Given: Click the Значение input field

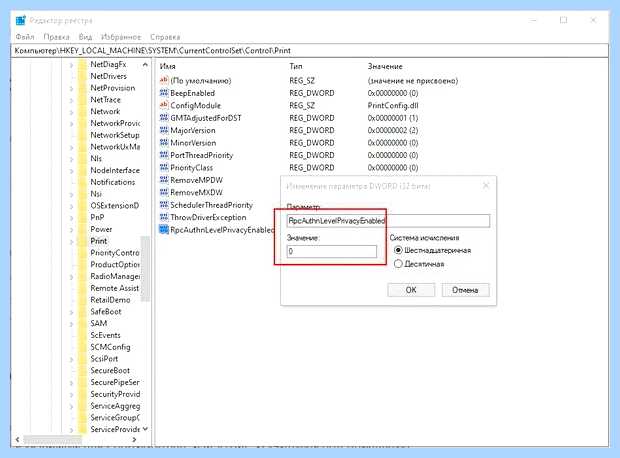Looking at the screenshot, I should [331, 251].
